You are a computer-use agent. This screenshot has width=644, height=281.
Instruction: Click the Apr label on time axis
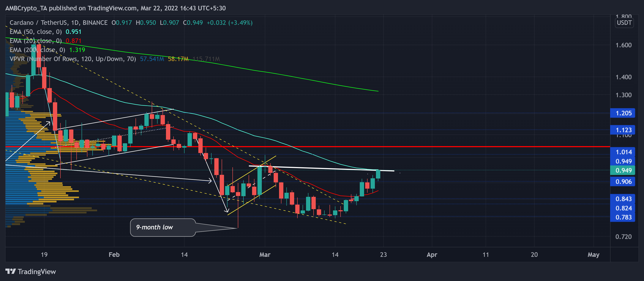[432, 254]
